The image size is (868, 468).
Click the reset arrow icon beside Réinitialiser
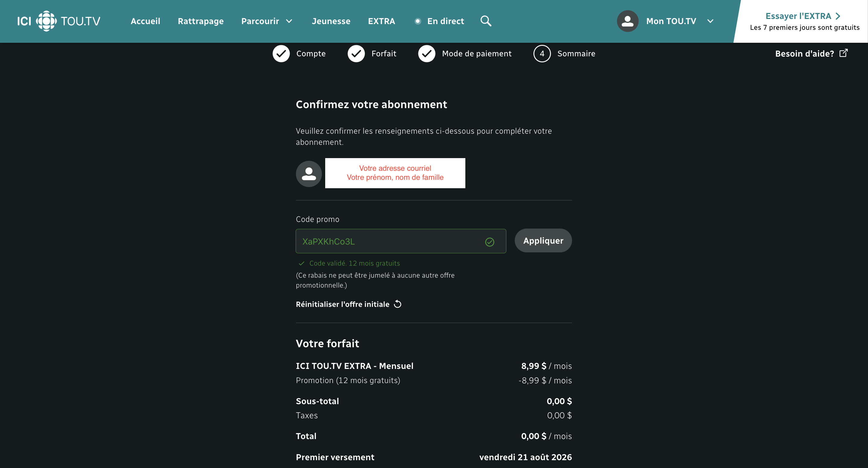[398, 304]
